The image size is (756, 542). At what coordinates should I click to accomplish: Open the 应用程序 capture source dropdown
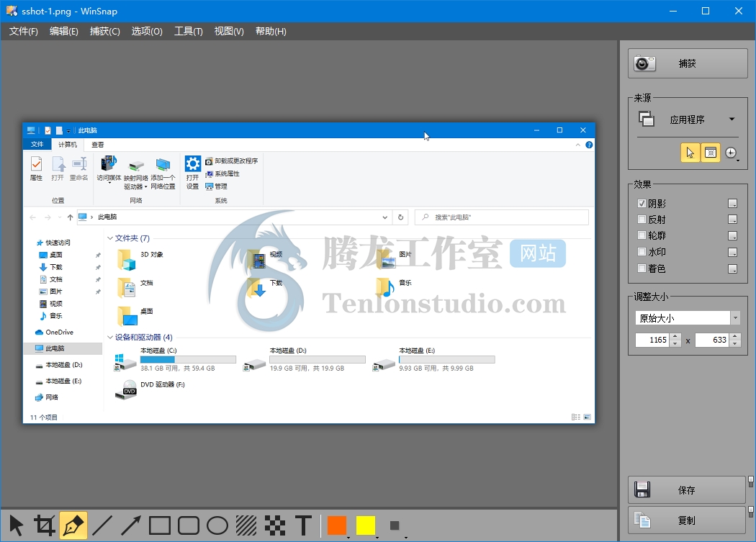(x=688, y=119)
